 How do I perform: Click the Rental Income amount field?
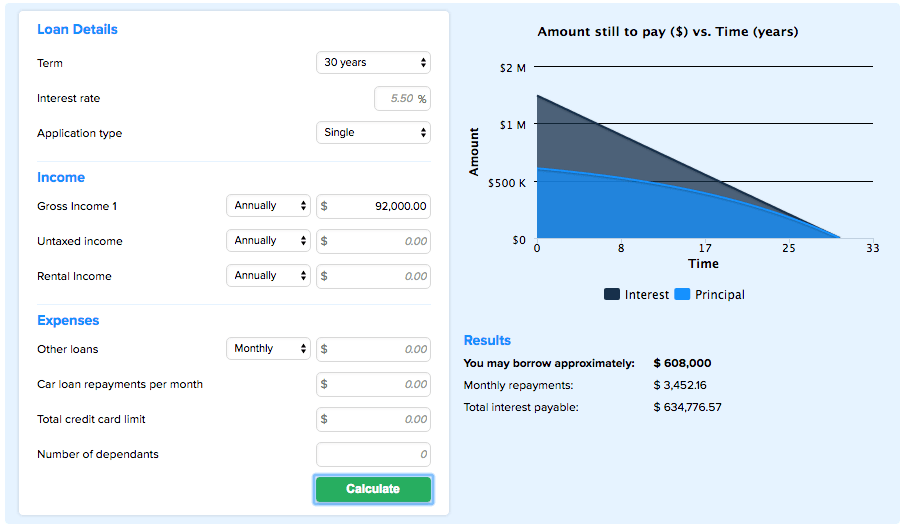click(382, 277)
